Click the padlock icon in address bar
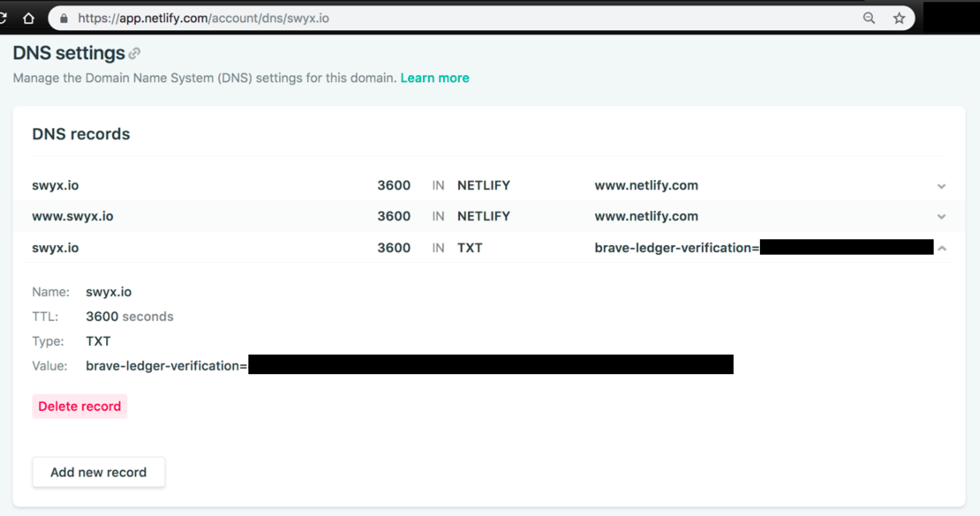Screen dimensions: 980x516 pos(63,18)
